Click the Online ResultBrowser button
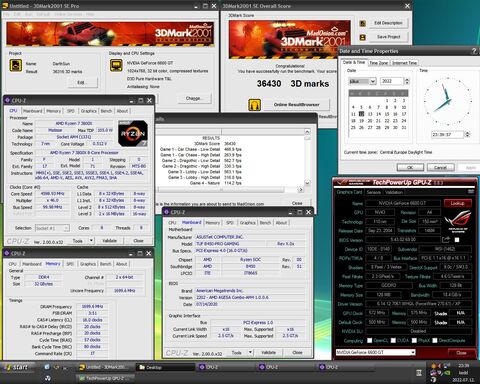The width and height of the screenshot is (480, 384). 296,105
